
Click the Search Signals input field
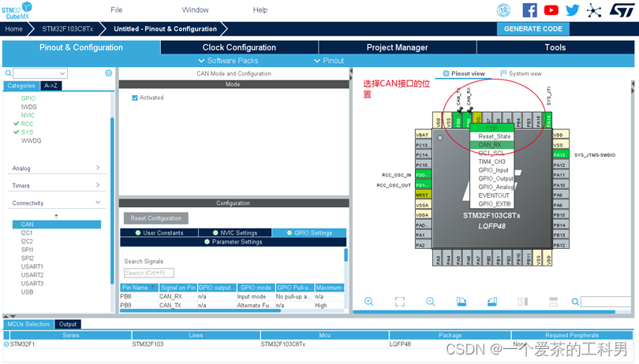click(x=149, y=273)
